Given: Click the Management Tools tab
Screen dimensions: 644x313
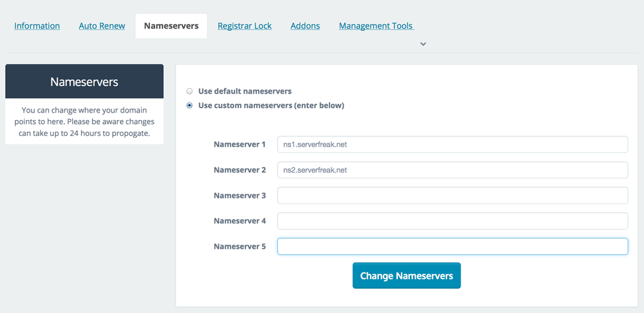Looking at the screenshot, I should pyautogui.click(x=376, y=26).
